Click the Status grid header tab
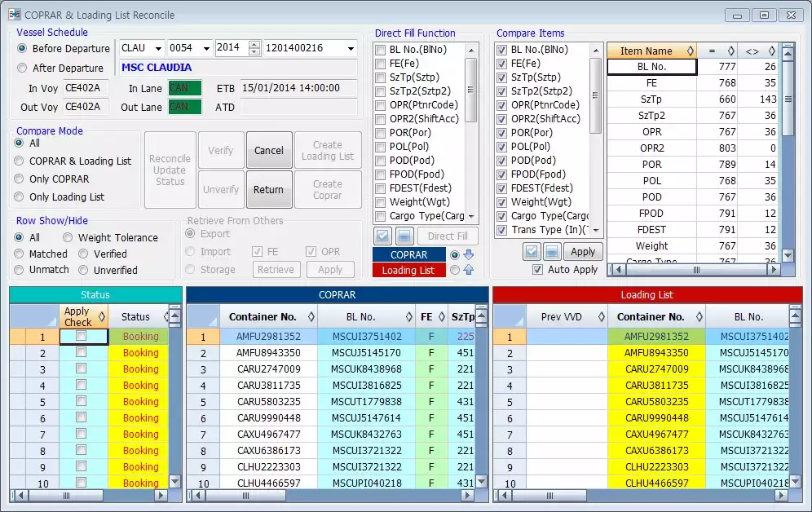 pos(95,294)
